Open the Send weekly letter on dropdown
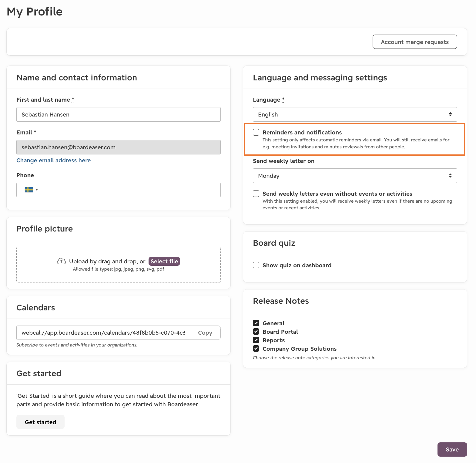 click(x=355, y=176)
